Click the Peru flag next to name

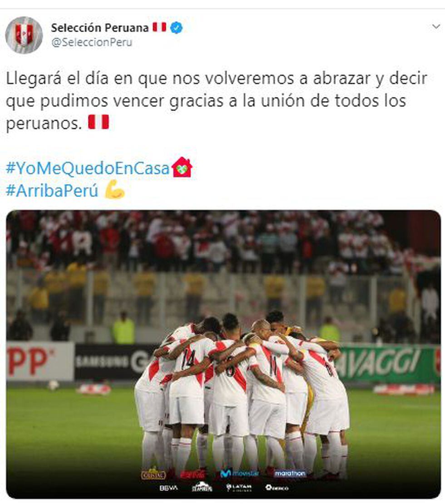coord(159,27)
